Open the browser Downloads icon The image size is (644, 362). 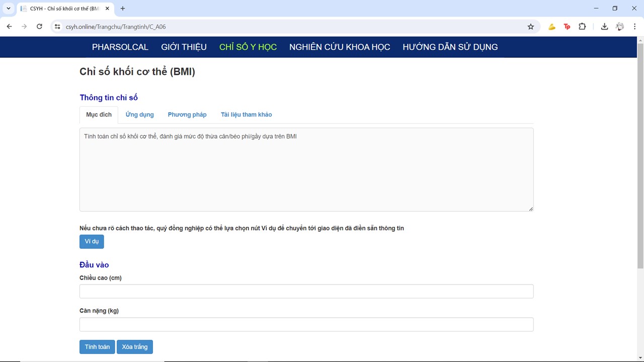coord(604,27)
